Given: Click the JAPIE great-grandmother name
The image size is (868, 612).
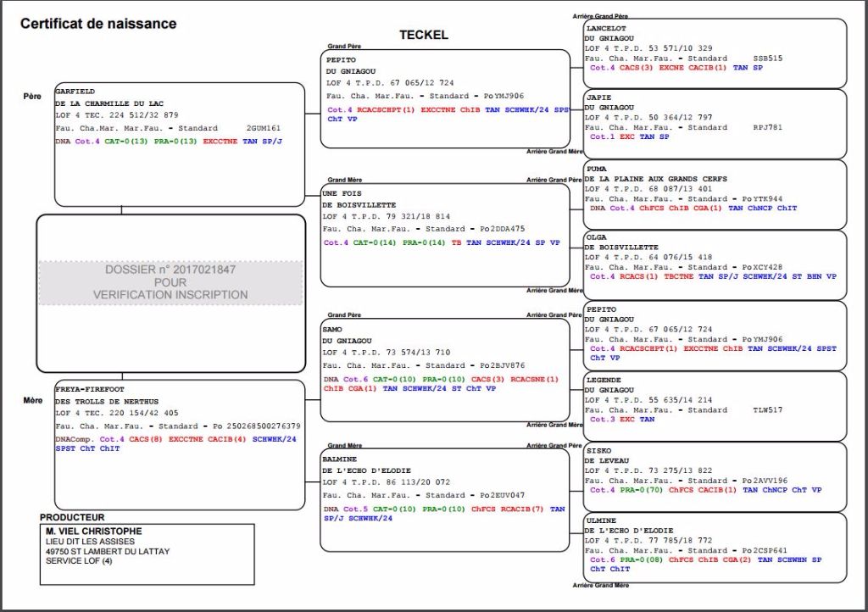Looking at the screenshot, I should click(599, 97).
